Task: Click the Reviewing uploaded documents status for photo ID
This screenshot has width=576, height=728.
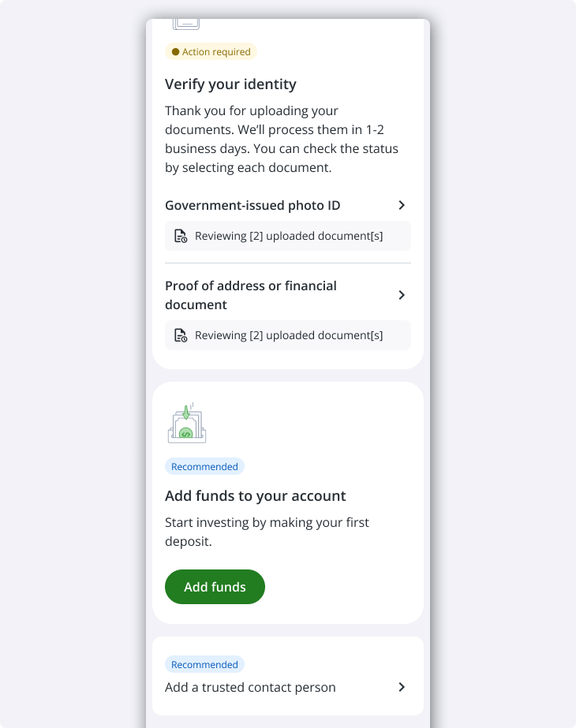Action: (x=289, y=236)
